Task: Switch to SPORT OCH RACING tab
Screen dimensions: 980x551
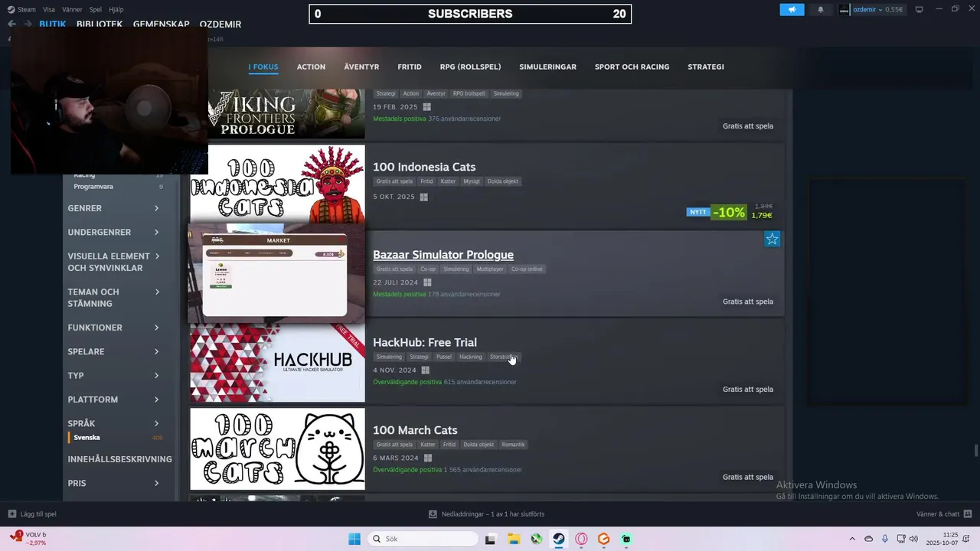Action: (632, 67)
